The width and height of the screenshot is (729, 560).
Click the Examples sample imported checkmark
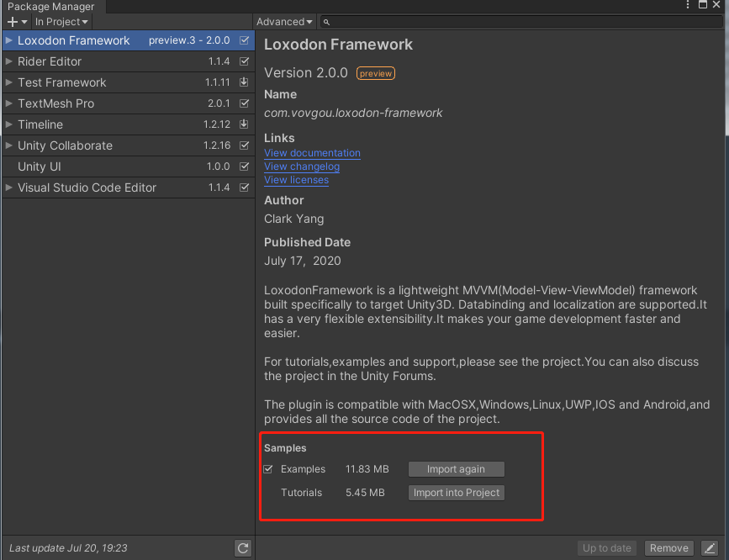268,469
